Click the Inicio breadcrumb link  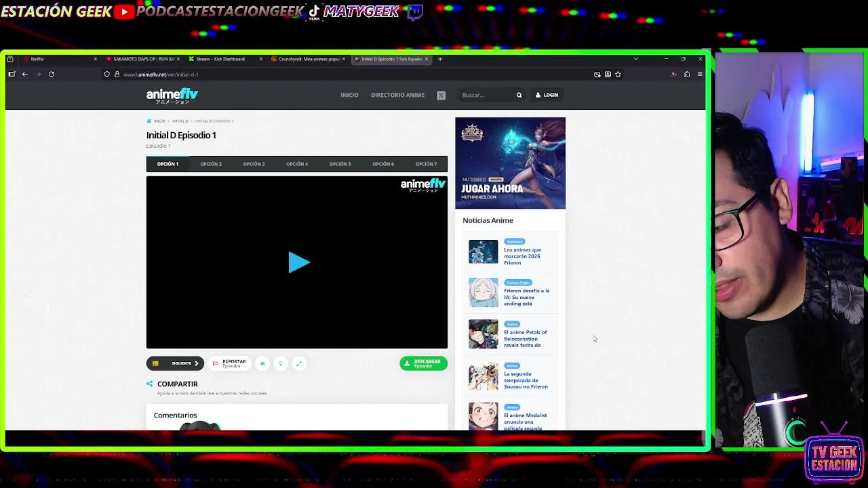pos(159,121)
